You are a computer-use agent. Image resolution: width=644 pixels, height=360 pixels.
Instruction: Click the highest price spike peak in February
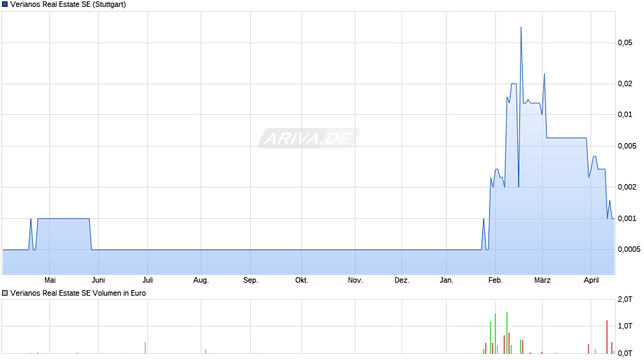click(521, 27)
